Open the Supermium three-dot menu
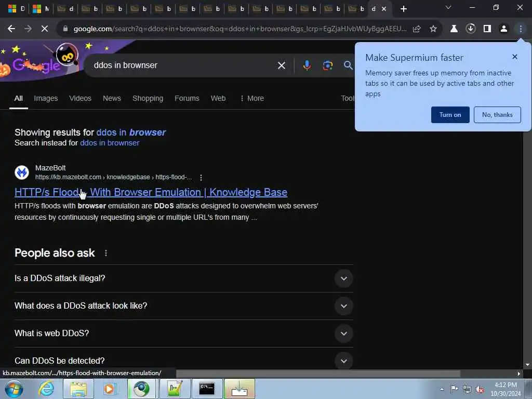Screen dimensions: 532x399 tap(521, 29)
